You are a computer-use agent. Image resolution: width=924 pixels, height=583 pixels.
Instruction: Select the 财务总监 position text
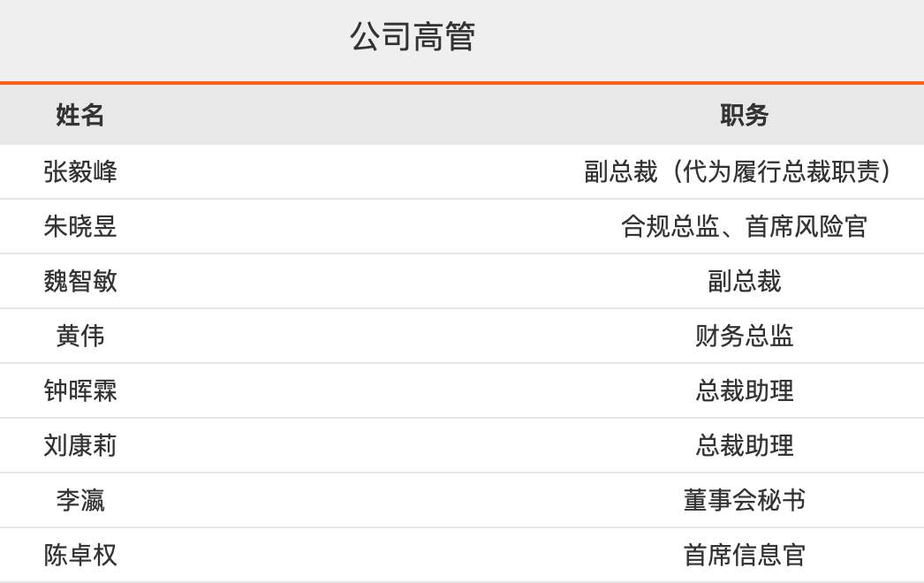click(744, 337)
